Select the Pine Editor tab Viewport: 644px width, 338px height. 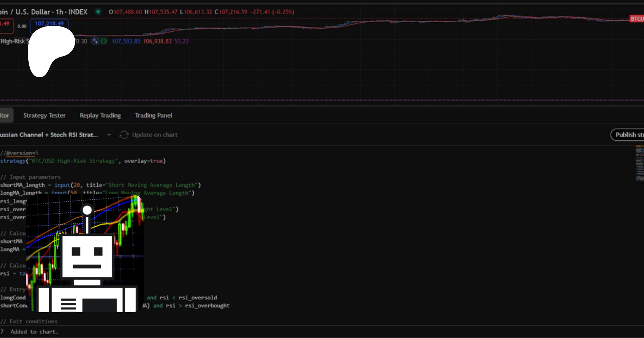click(5, 115)
